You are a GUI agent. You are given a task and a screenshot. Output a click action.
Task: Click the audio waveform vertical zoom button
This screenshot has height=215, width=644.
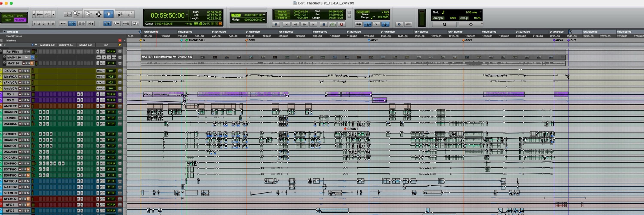click(x=40, y=14)
